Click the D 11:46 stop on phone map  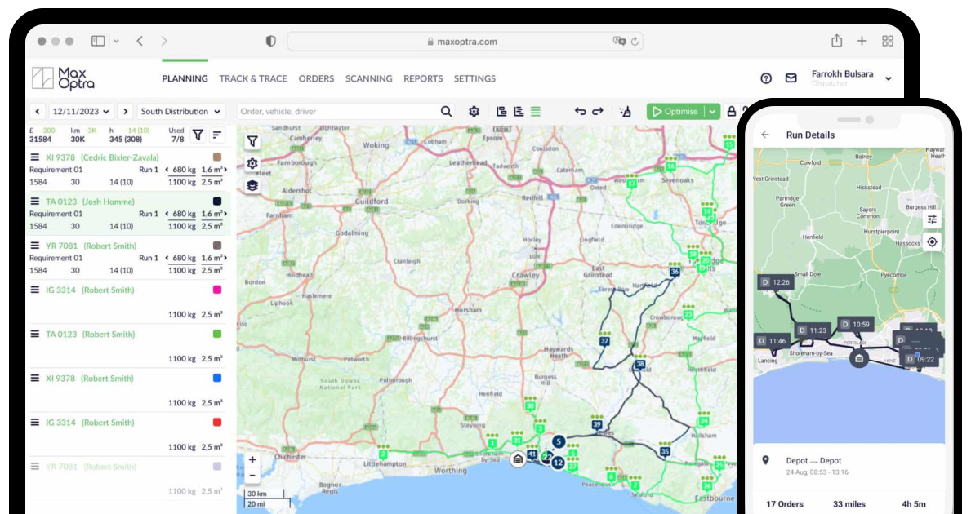click(771, 340)
